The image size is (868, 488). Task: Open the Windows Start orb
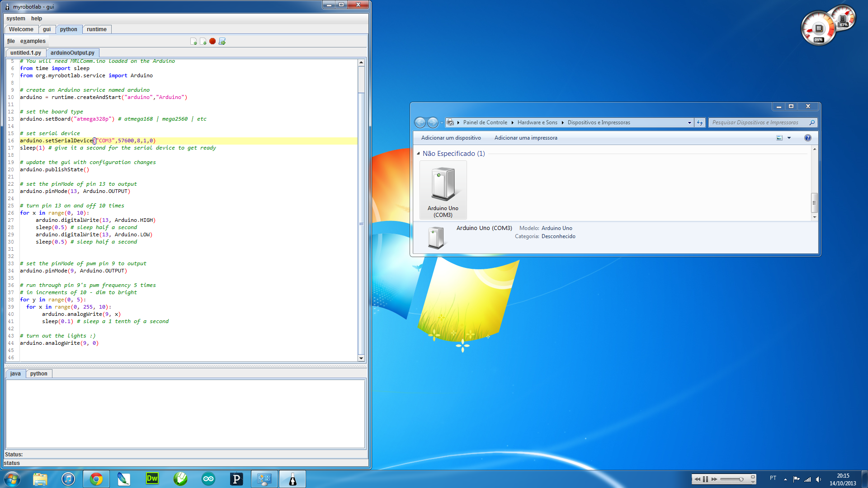click(12, 479)
